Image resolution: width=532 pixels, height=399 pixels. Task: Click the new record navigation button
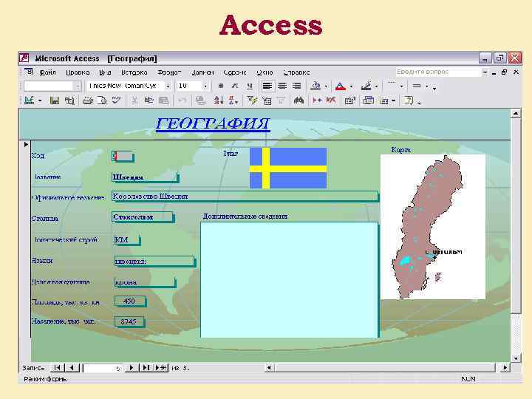(161, 367)
